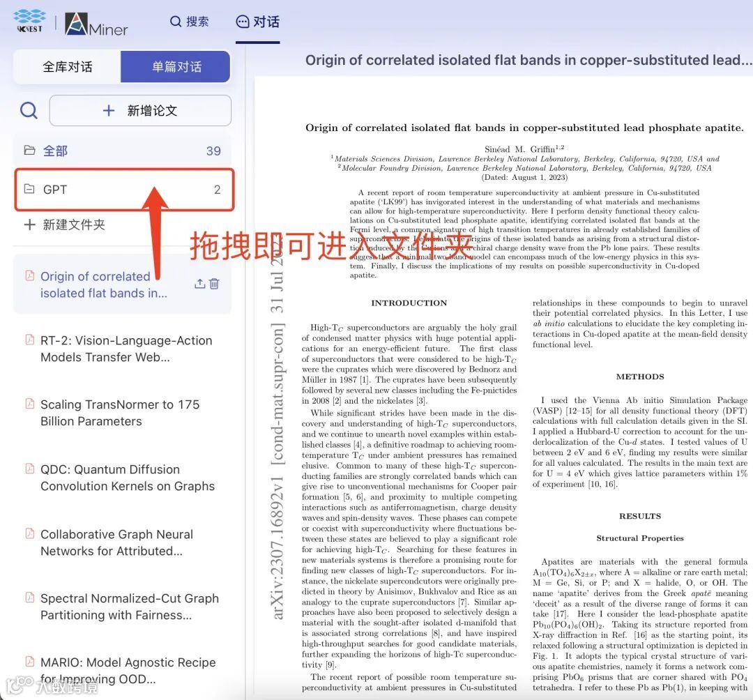
Task: Open Collaborative Graph Neural Networks paper
Action: tap(116, 542)
